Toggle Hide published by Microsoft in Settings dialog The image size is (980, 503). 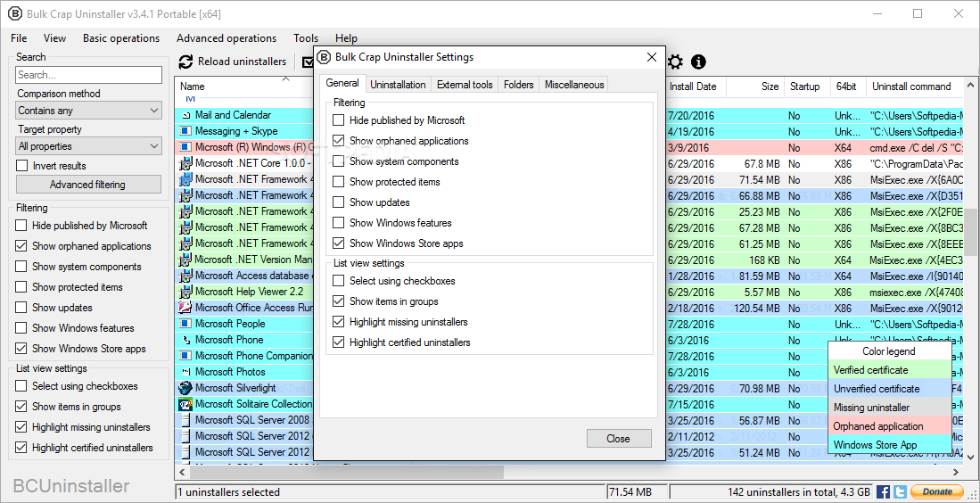[x=338, y=120]
